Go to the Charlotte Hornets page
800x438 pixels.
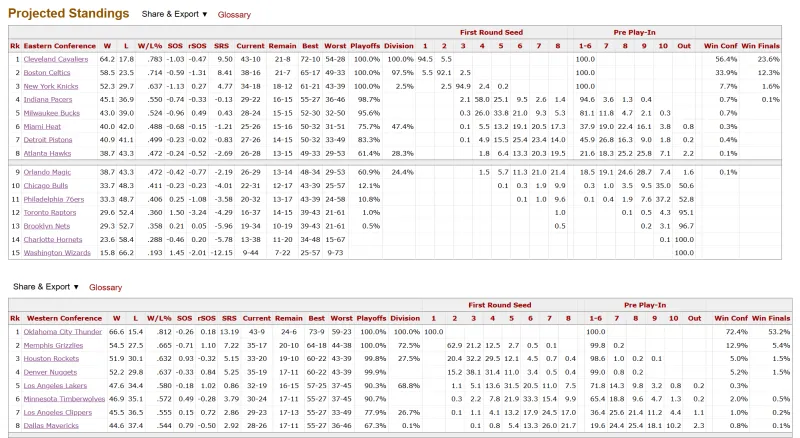53,239
